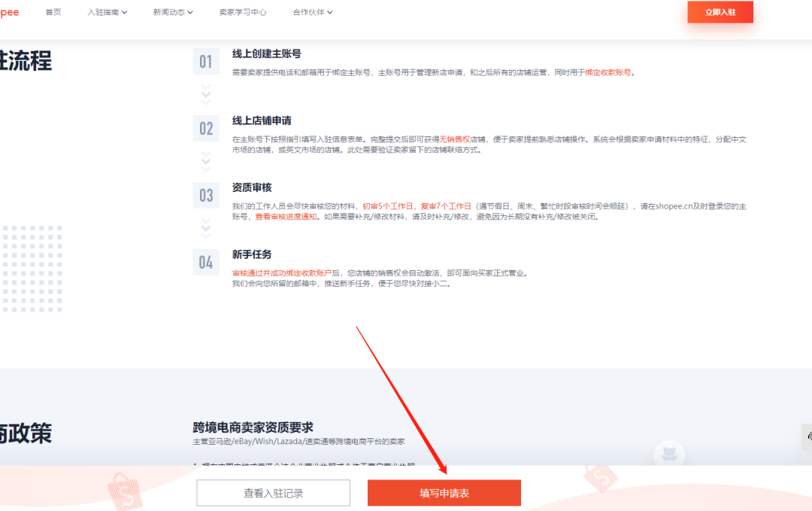
Task: Click the chevron arrows between steps 01 and 02
Action: (205, 94)
